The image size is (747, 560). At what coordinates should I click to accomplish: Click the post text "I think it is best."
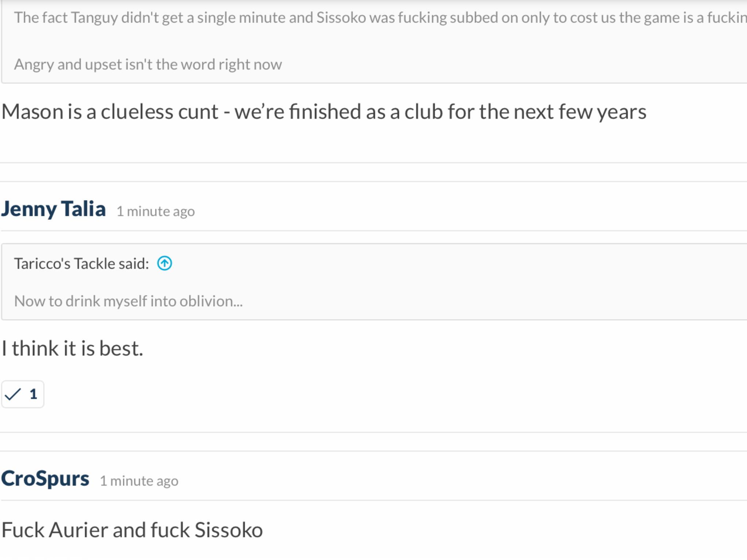coord(72,348)
